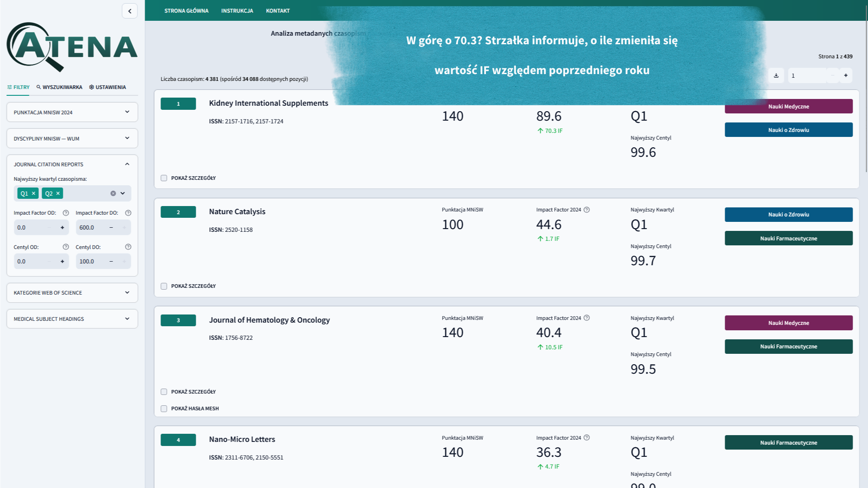
Task: Open help icon for Centyl DO
Action: pos(128,247)
